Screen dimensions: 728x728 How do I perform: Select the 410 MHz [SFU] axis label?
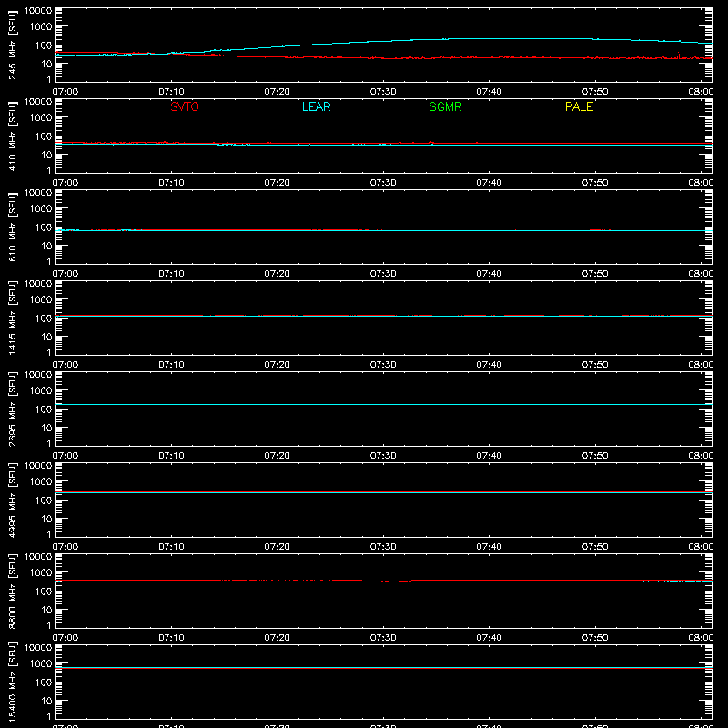click(12, 136)
